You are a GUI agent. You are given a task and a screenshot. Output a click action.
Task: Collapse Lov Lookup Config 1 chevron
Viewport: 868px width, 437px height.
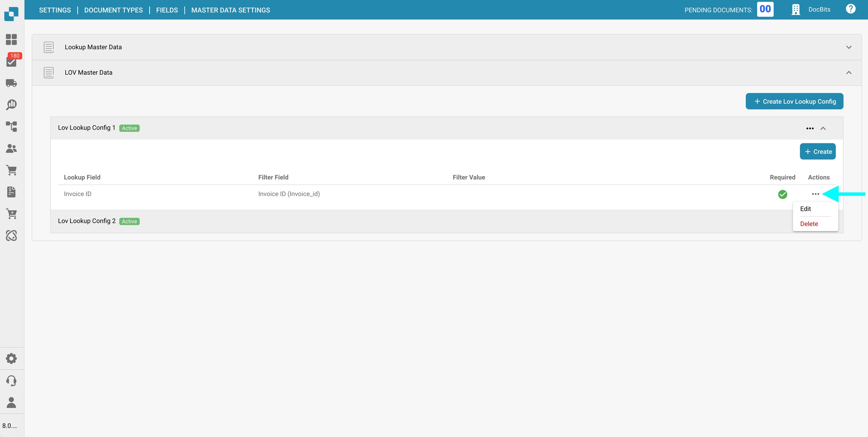pos(823,128)
